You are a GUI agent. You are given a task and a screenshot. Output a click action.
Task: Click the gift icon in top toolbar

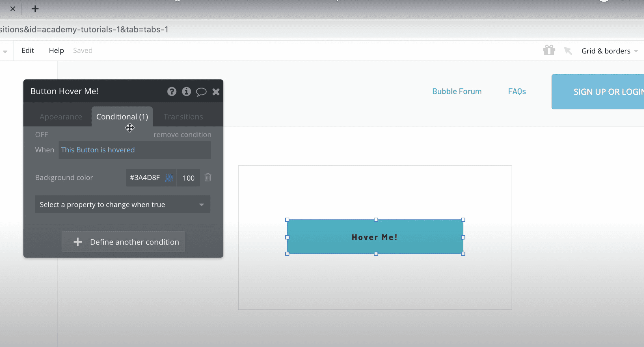click(549, 50)
